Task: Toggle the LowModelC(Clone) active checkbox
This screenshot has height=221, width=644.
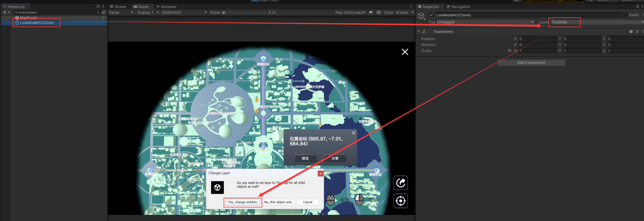Action: pos(432,15)
